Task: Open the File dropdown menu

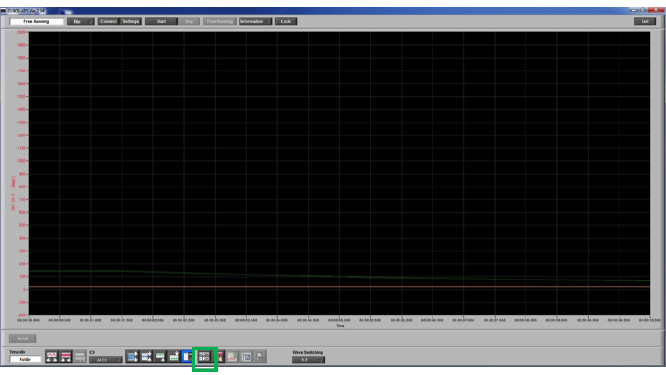Action: coord(81,21)
